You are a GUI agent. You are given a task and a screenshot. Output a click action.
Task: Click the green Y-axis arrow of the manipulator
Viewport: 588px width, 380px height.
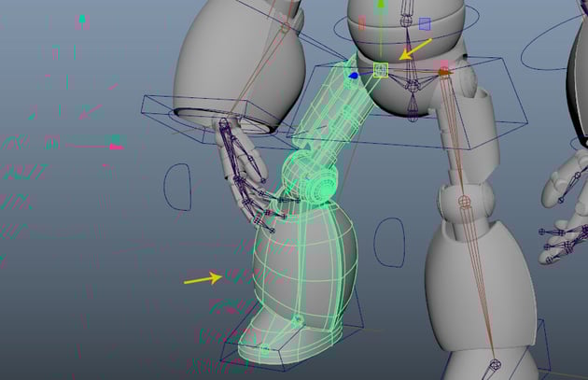pos(381,5)
